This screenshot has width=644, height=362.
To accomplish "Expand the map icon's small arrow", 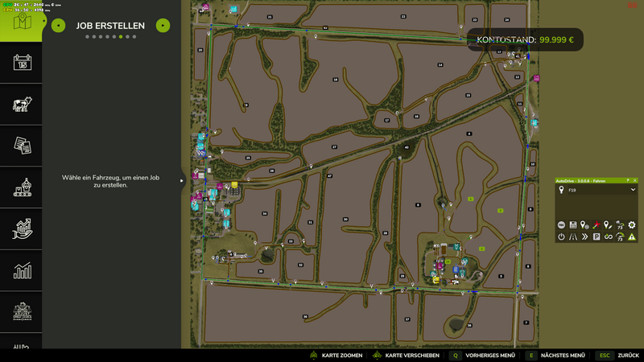I will [x=44, y=21].
